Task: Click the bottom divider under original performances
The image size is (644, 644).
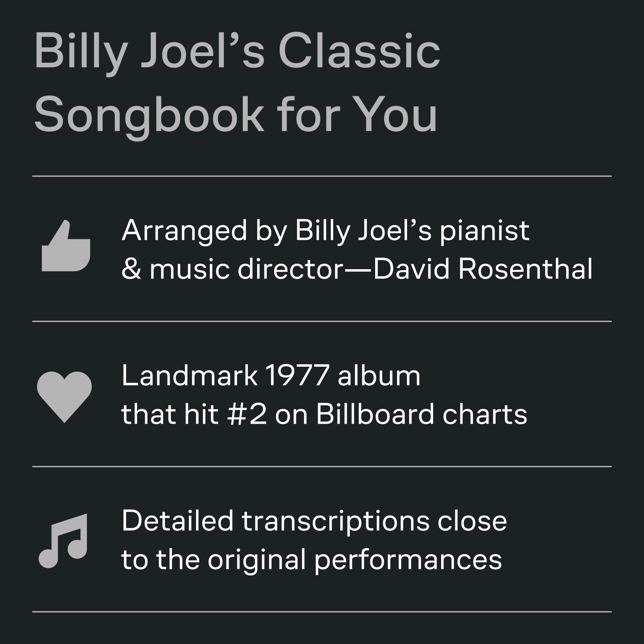Action: (322, 612)
